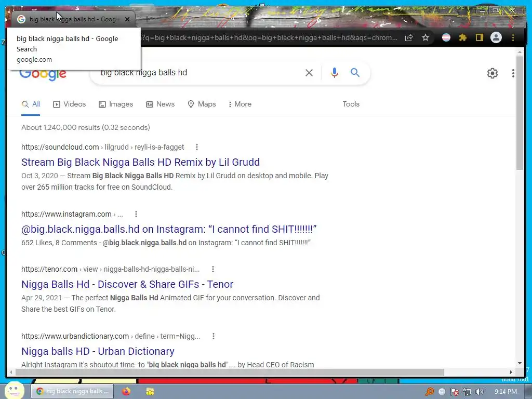Click the share page icon in address bar
The width and height of the screenshot is (532, 399).
click(x=409, y=37)
